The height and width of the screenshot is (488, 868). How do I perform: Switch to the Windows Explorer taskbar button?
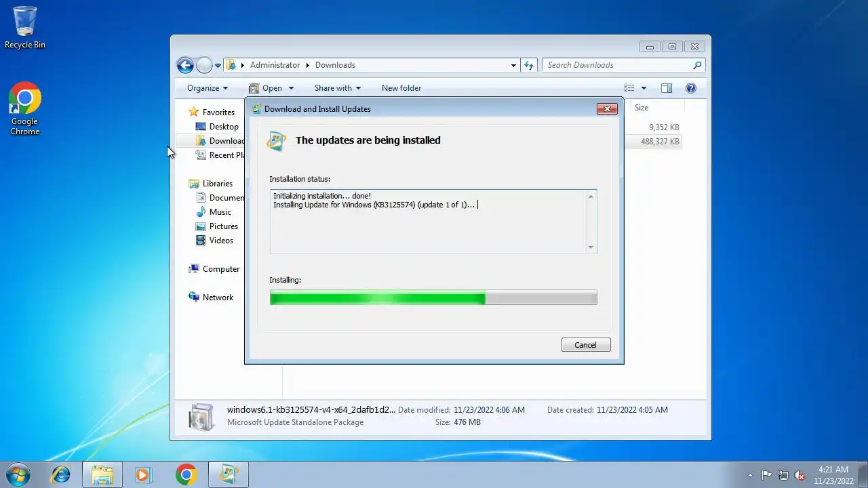[x=102, y=474]
